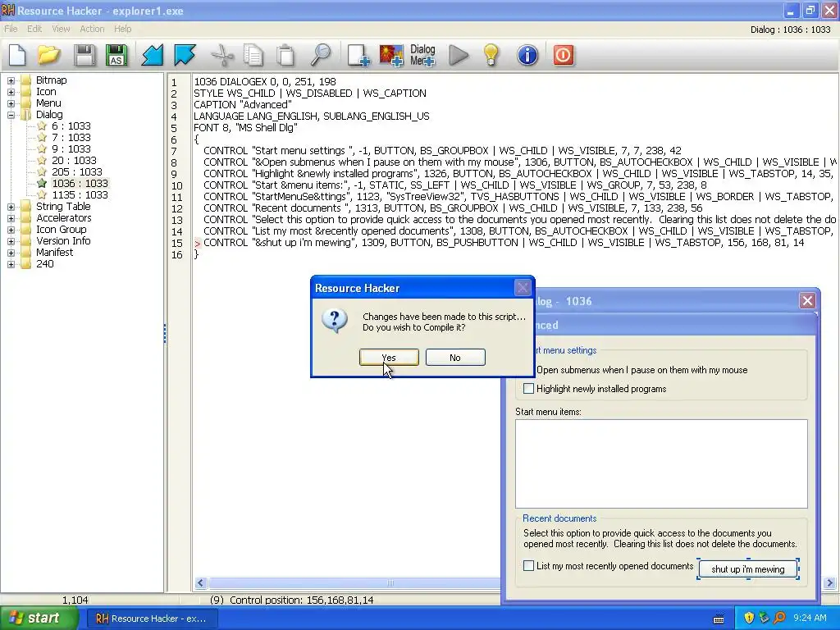
Task: Click the Save floppy disk icon
Action: 84,55
